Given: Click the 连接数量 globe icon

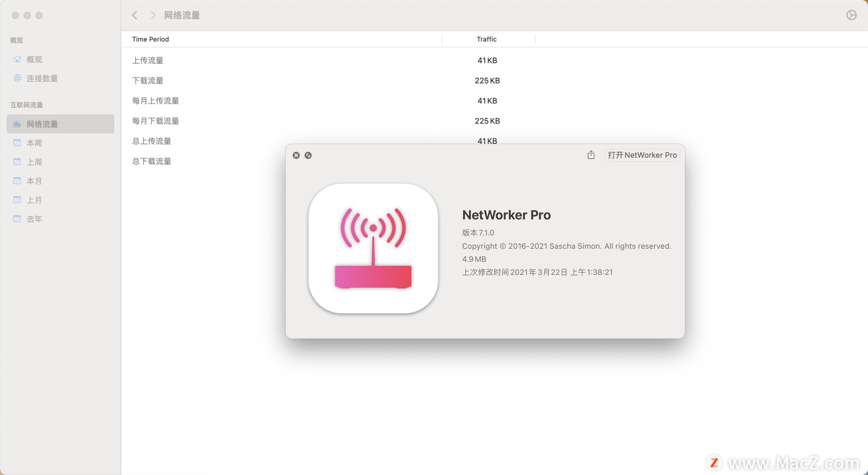Looking at the screenshot, I should 17,78.
